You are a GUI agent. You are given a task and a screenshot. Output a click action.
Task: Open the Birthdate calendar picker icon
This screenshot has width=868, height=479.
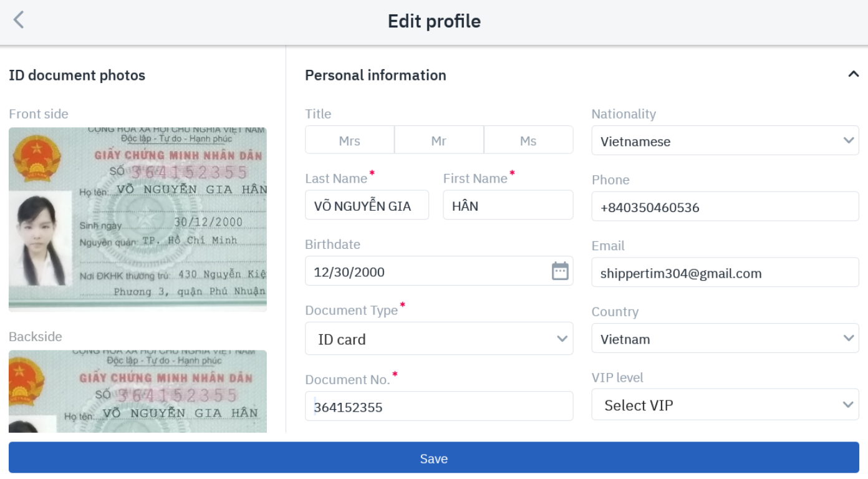tap(560, 271)
